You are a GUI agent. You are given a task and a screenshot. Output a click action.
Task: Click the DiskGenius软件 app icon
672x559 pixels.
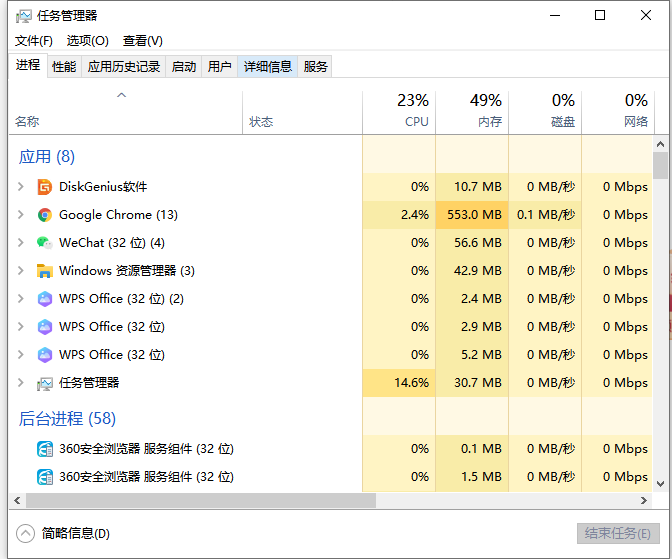click(45, 187)
